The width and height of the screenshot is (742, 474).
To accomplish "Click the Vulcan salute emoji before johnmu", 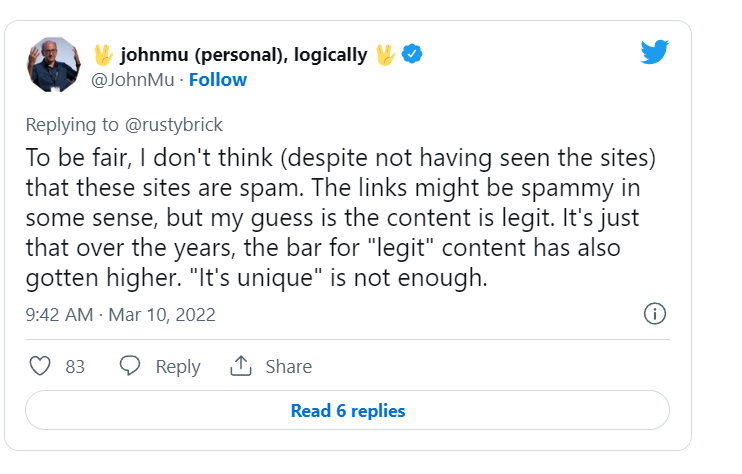I will click(103, 54).
